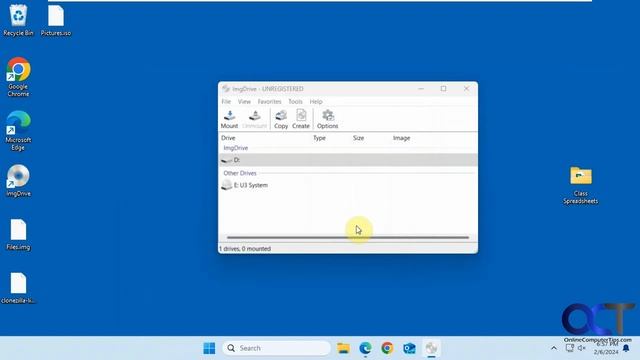640x360 pixels.
Task: Open the Favorites menu in ImgDrive
Action: (x=269, y=101)
